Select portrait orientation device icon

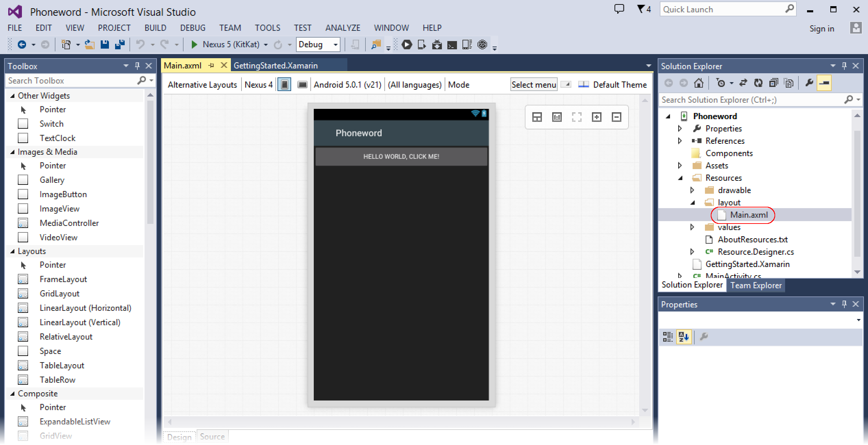pos(284,85)
